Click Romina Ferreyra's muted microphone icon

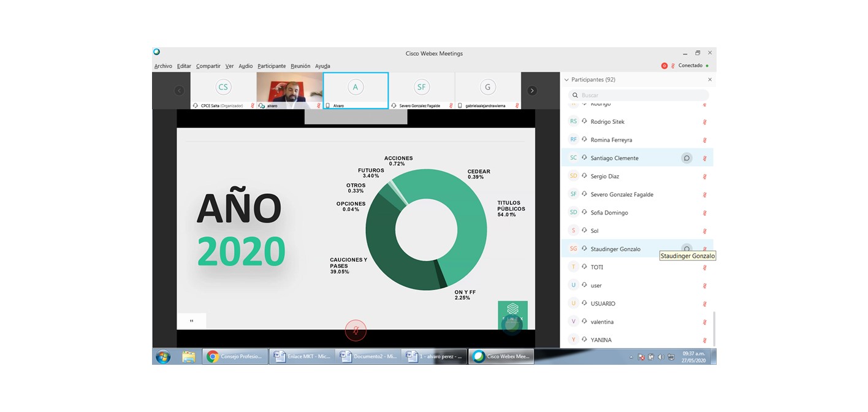(705, 140)
